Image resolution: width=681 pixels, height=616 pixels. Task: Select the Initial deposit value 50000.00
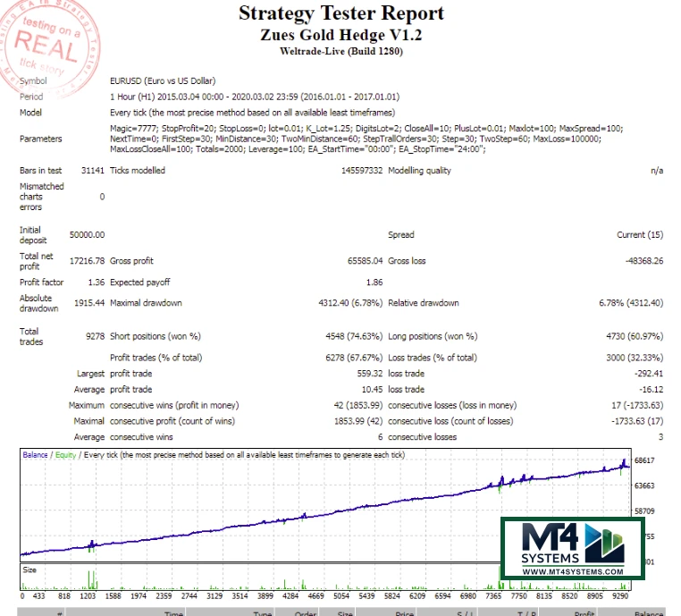[87, 234]
